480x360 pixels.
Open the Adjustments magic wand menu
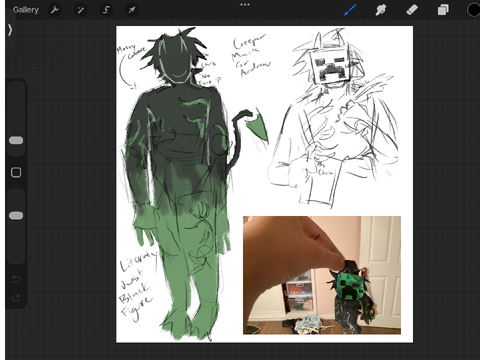tap(80, 10)
